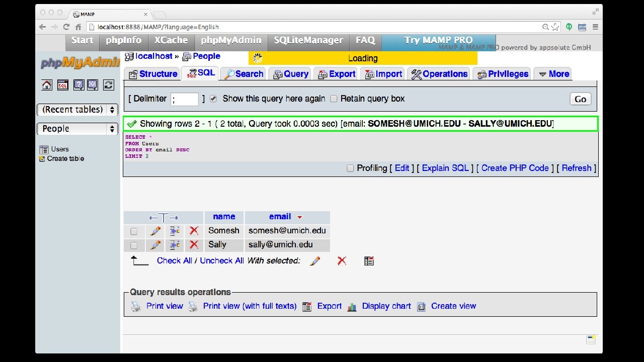Click the browser reload button
This screenshot has width=644, height=362.
(66, 27)
